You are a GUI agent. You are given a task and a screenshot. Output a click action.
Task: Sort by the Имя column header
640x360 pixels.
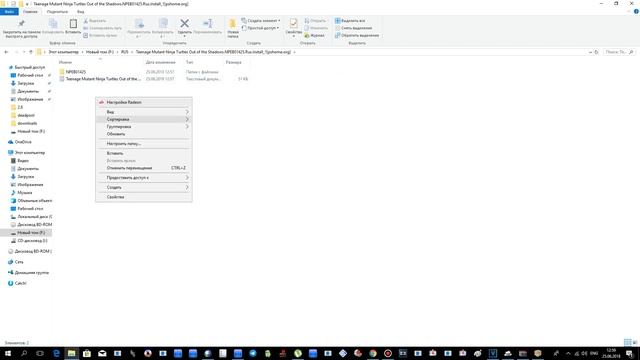pyautogui.click(x=65, y=62)
